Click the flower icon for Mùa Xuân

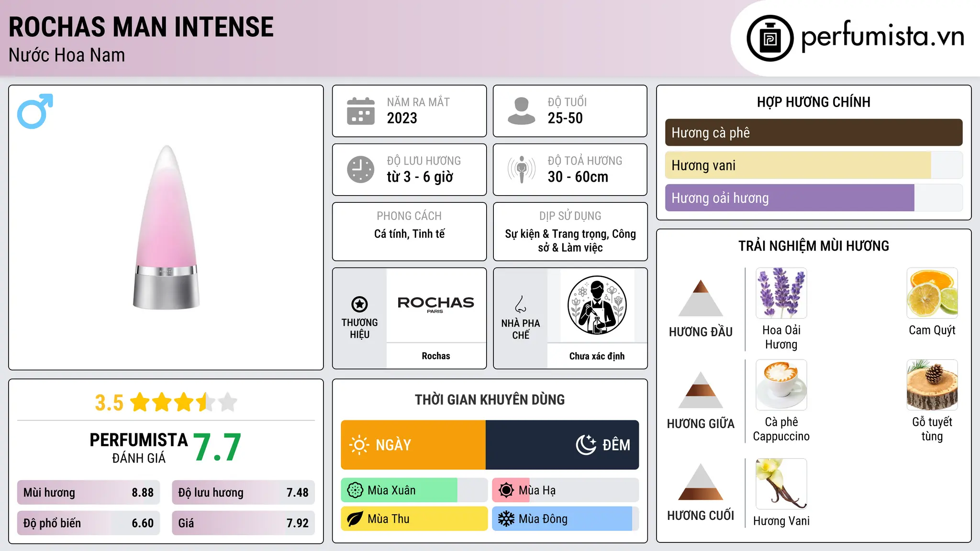pyautogui.click(x=355, y=490)
